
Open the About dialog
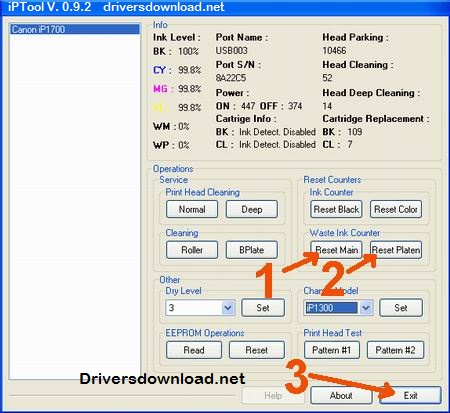tap(341, 396)
